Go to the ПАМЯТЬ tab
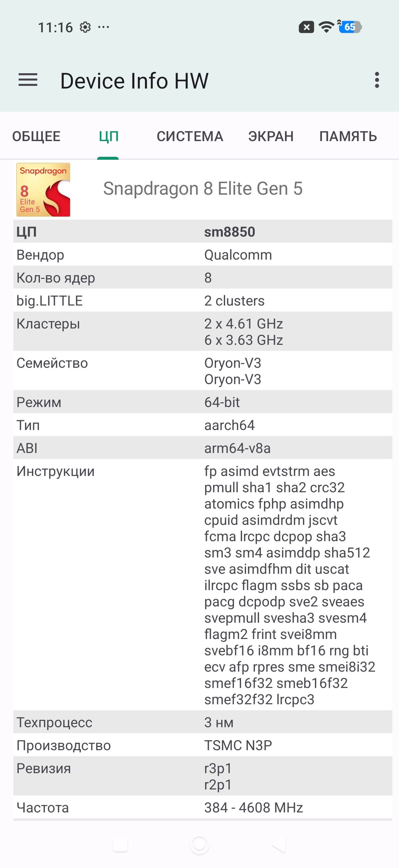 click(x=348, y=136)
